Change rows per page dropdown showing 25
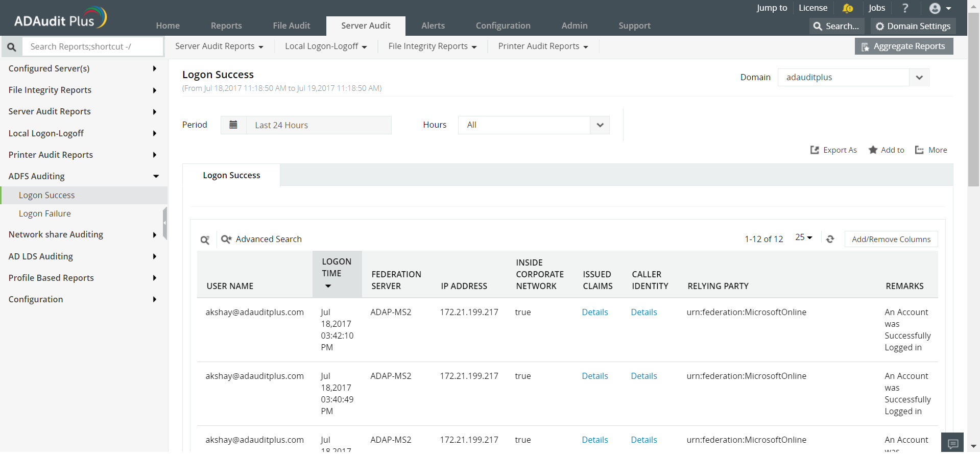The height and width of the screenshot is (455, 980). (x=803, y=237)
